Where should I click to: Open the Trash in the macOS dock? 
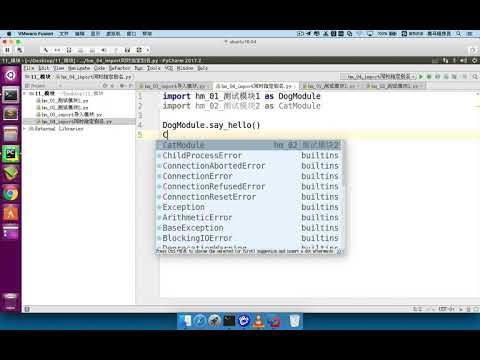click(294, 321)
